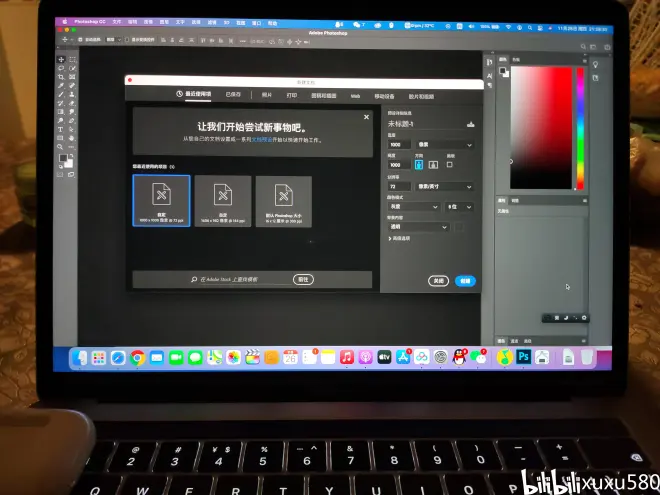Select the Crop tool
Image resolution: width=660 pixels, height=495 pixels.
click(61, 77)
